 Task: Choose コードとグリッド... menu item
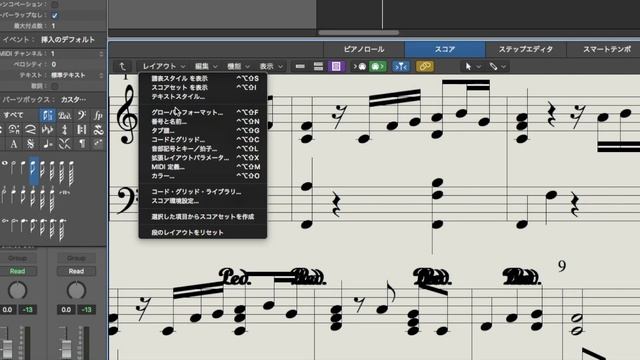coord(203,140)
